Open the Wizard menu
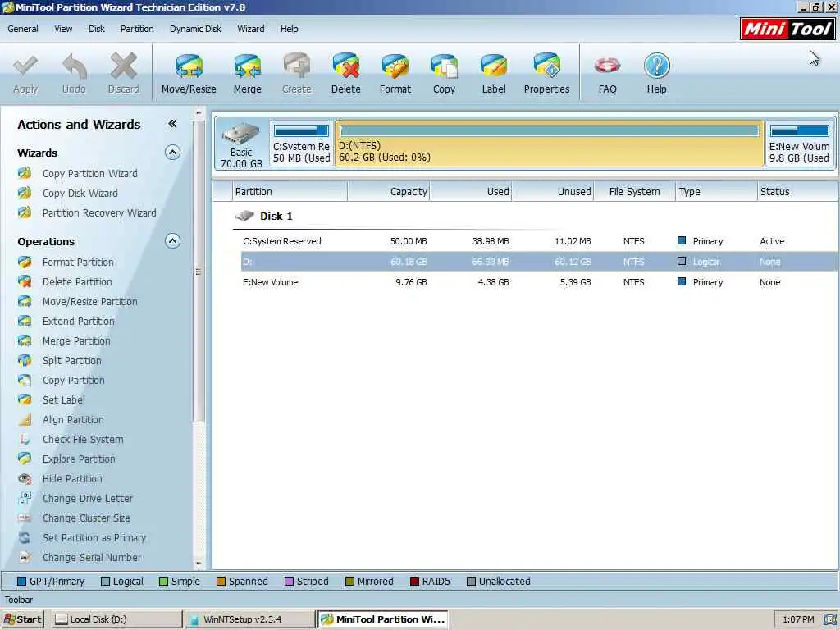Viewport: 840px width, 630px height. [x=251, y=29]
